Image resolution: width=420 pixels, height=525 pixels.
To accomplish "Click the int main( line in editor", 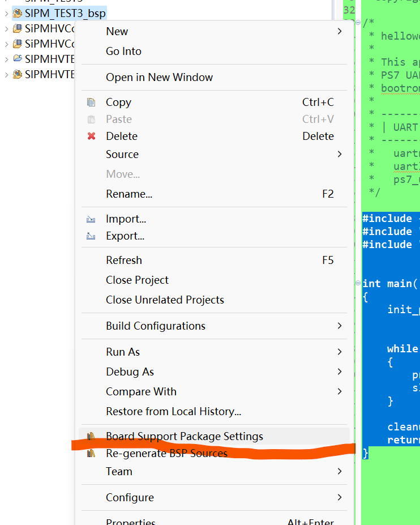I will click(x=391, y=284).
